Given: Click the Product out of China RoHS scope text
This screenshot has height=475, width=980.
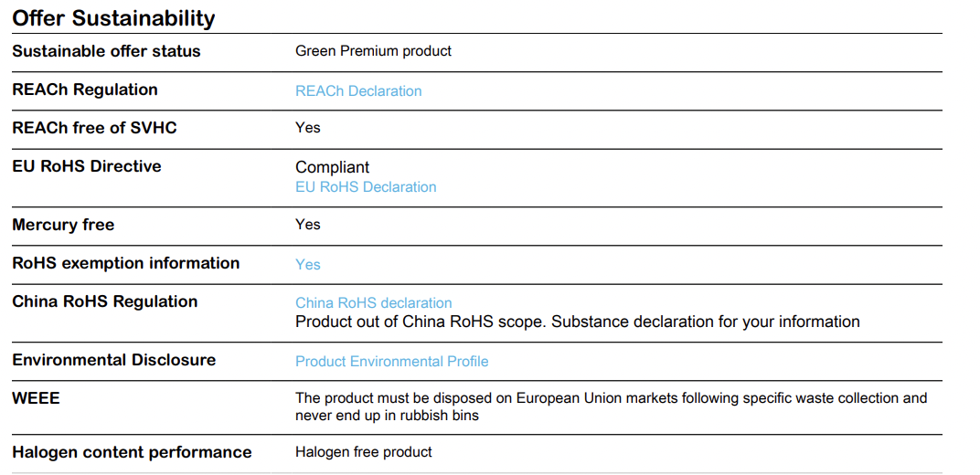Looking at the screenshot, I should pyautogui.click(x=578, y=322).
